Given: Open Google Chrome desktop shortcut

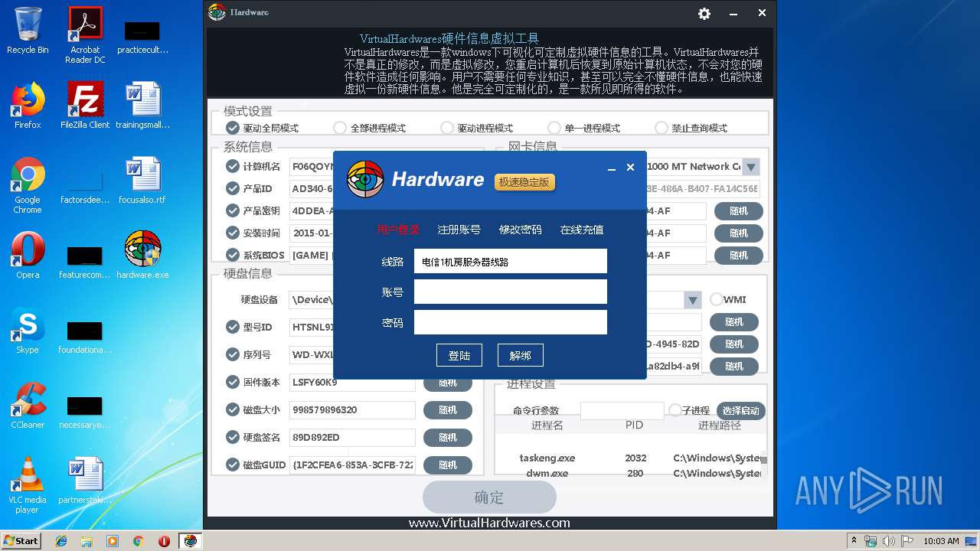Looking at the screenshot, I should 28,185.
